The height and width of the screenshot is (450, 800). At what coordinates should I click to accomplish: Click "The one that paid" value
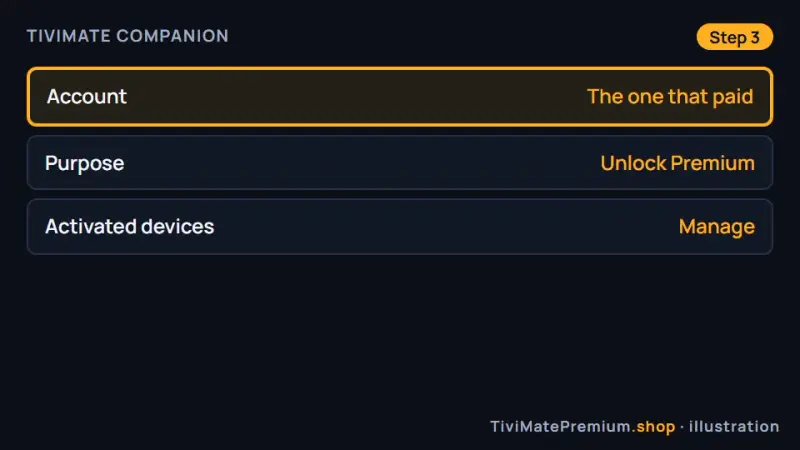[x=670, y=96]
